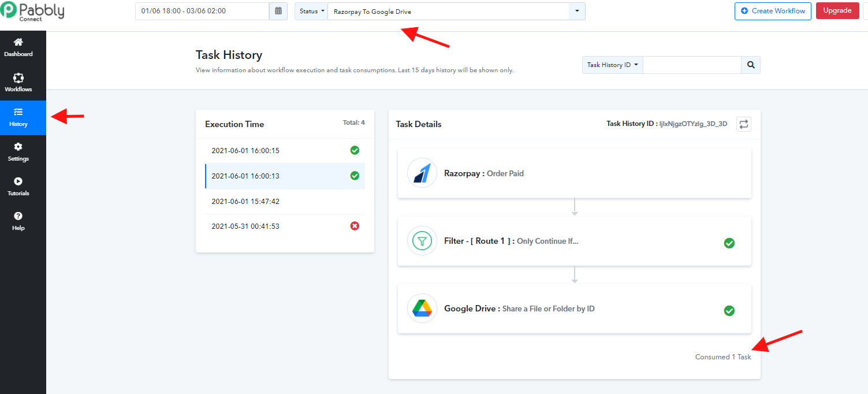
Task: Click the Create Workflow button
Action: tap(773, 11)
